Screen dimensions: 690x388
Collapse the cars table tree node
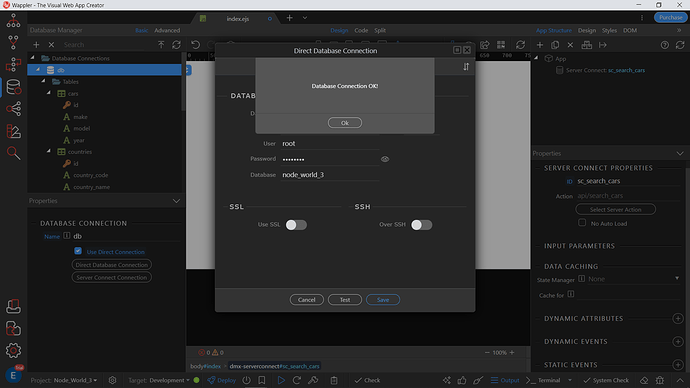(x=49, y=93)
